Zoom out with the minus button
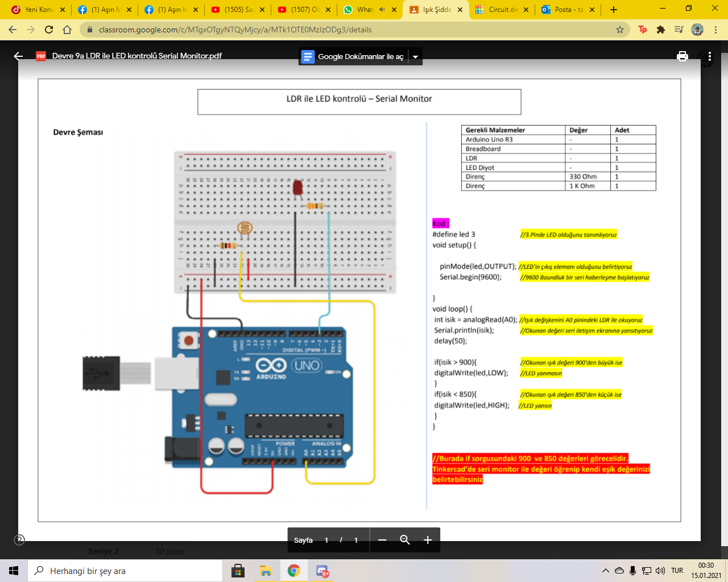728x582 pixels. point(382,540)
